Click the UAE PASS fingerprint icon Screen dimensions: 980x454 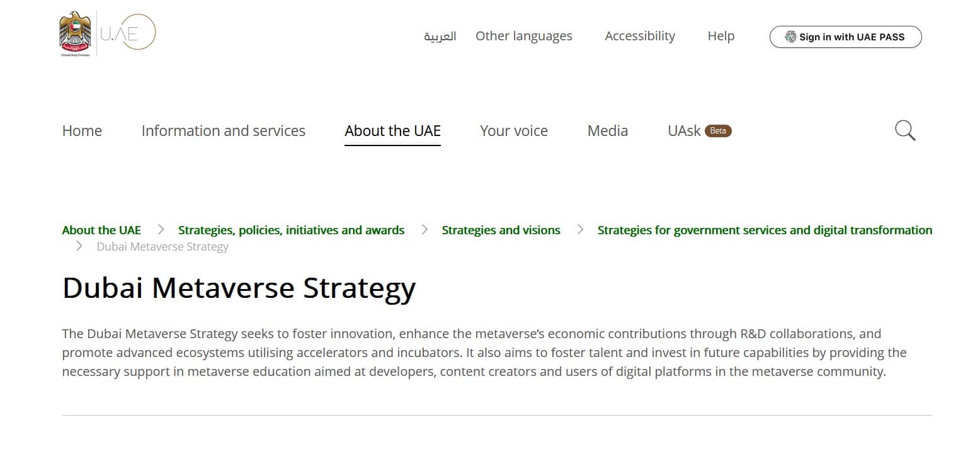pos(790,37)
